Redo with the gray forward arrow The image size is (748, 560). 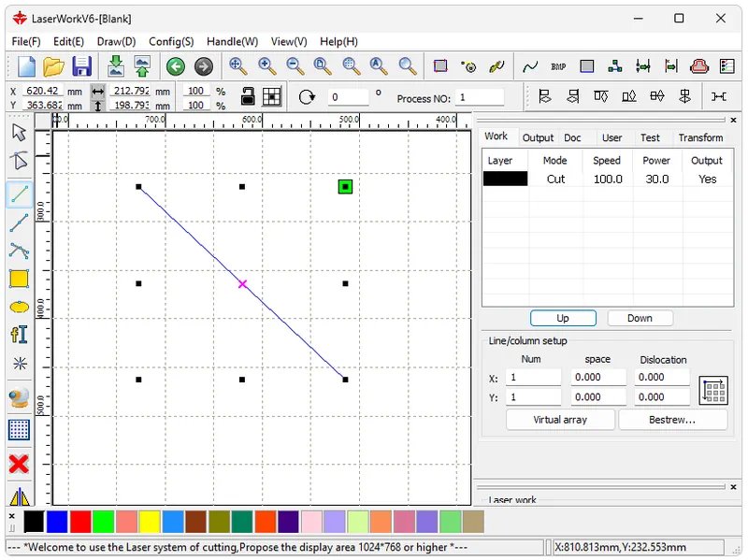(x=204, y=66)
